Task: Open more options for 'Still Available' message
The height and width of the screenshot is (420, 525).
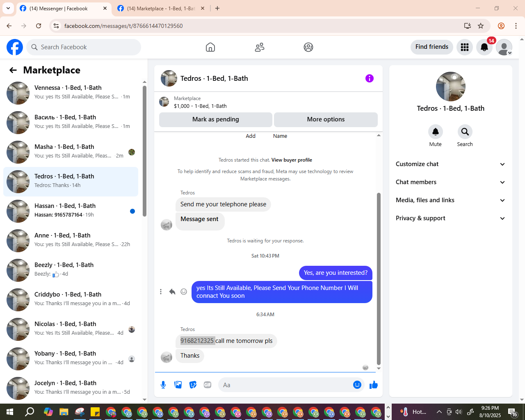Action: (161, 292)
